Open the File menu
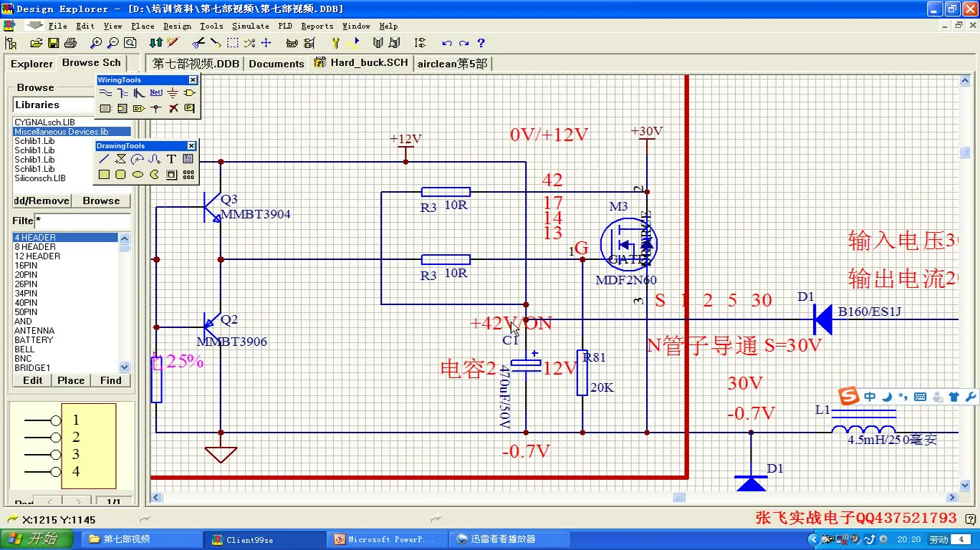 tap(58, 26)
